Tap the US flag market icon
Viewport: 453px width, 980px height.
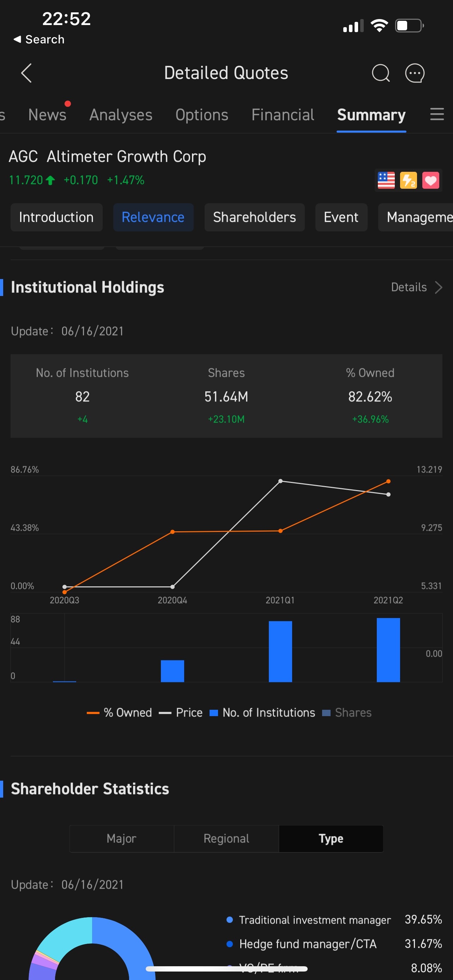(x=386, y=180)
